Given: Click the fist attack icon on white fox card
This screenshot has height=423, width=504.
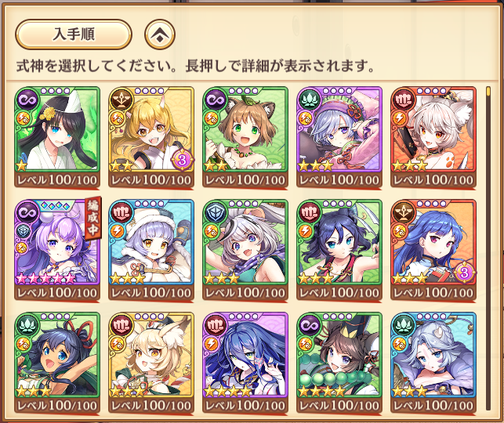Looking at the screenshot, I should coord(403,99).
